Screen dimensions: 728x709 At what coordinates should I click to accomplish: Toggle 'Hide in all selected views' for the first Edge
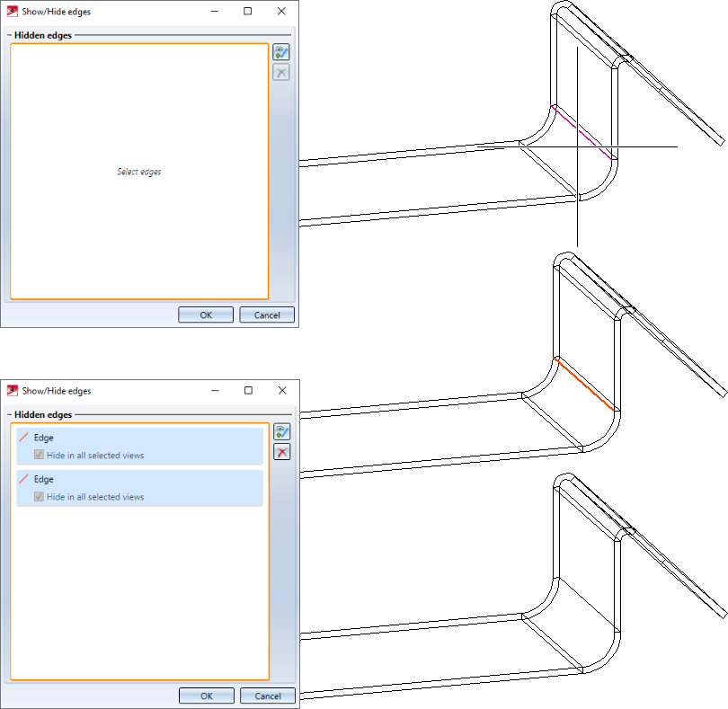click(40, 456)
